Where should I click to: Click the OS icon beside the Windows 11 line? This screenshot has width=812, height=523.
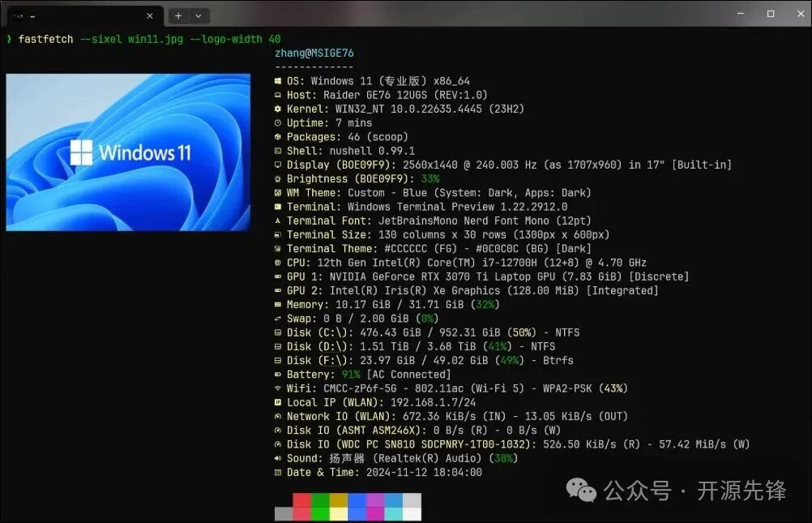tap(279, 80)
